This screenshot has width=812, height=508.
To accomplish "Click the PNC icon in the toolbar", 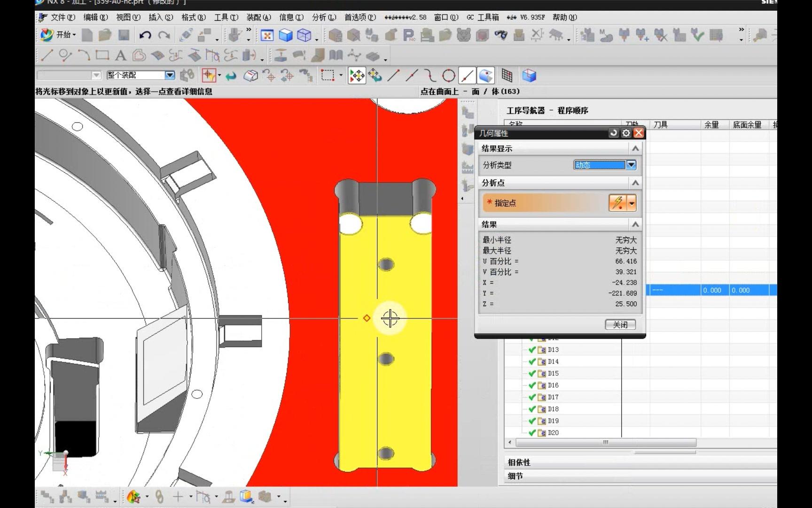I will pyautogui.click(x=409, y=35).
